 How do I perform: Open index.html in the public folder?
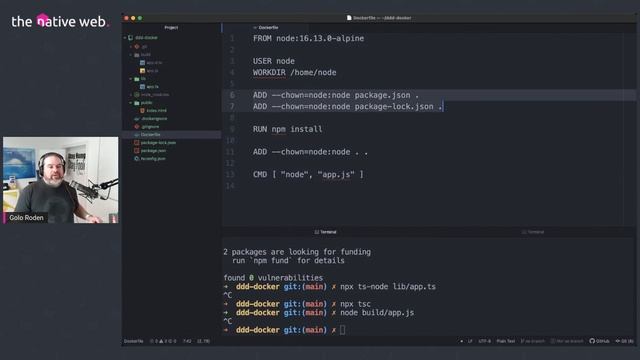pos(156,111)
